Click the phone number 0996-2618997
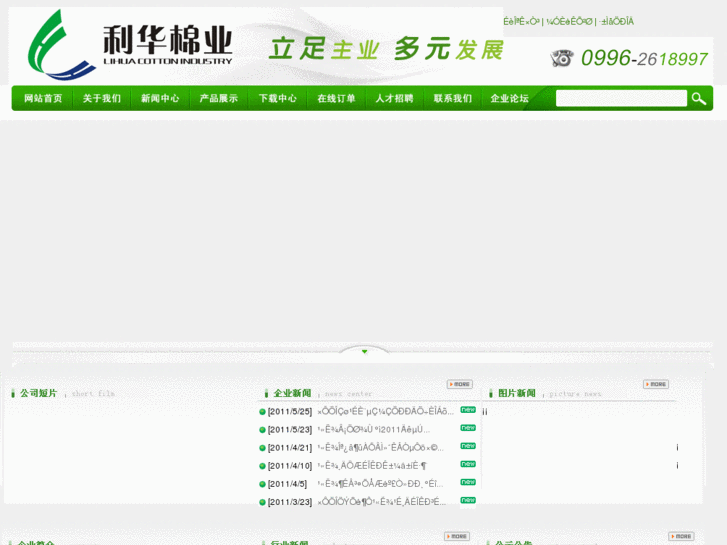727x545 pixels. coord(644,58)
